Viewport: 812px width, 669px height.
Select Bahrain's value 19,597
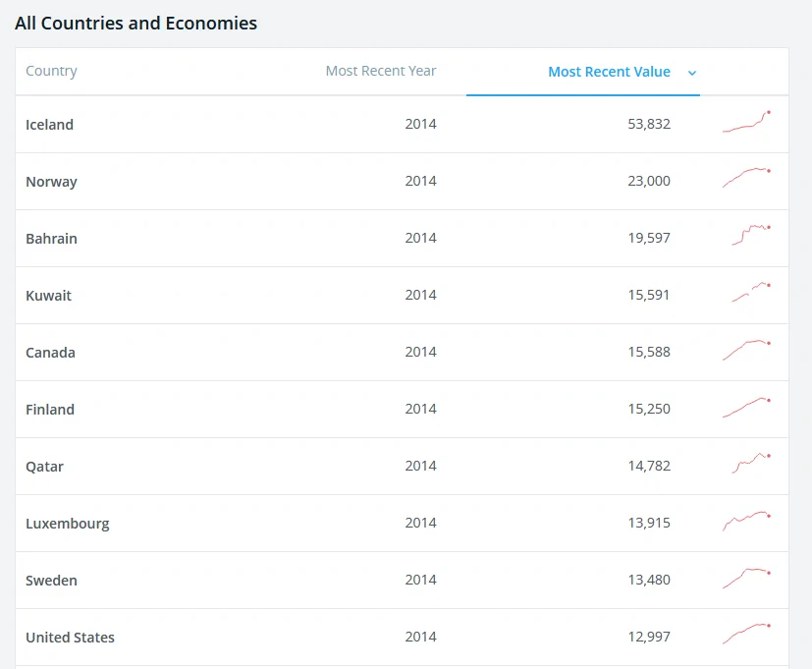pos(649,238)
